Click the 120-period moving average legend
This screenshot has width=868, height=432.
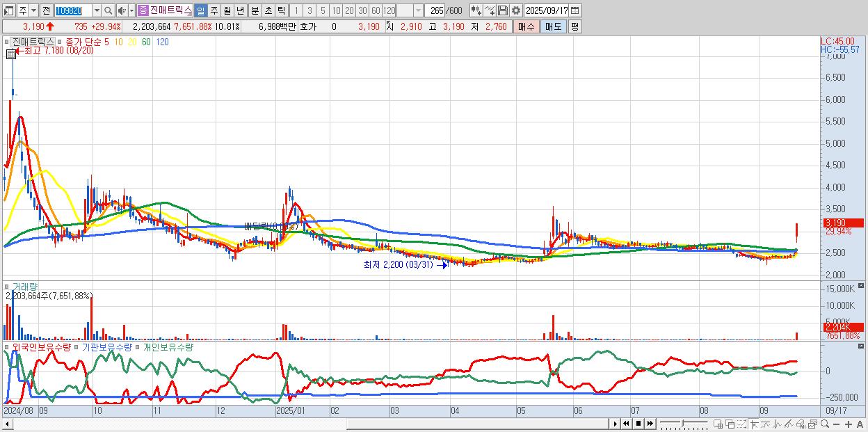pos(162,42)
